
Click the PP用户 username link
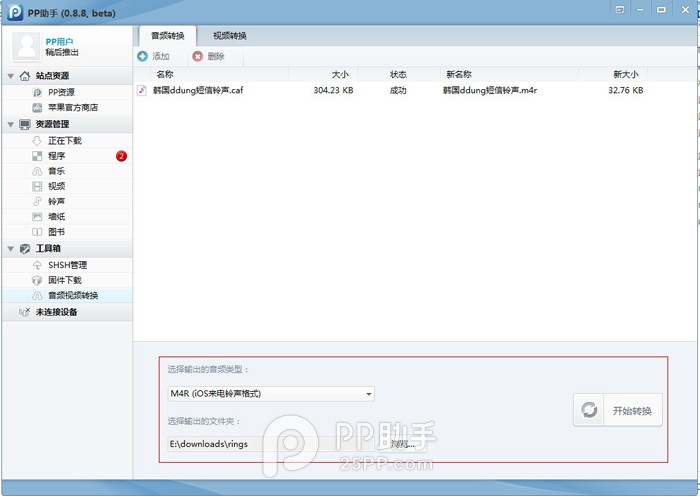pyautogui.click(x=59, y=42)
